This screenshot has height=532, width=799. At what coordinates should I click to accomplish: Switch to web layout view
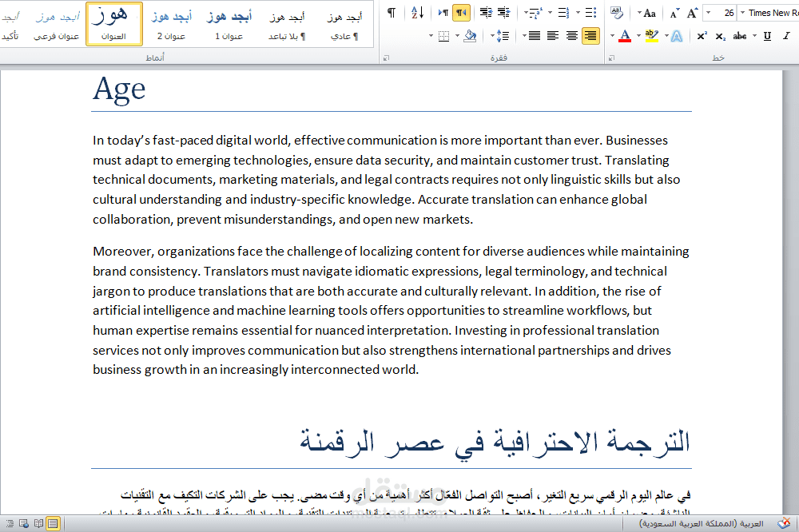(x=24, y=523)
